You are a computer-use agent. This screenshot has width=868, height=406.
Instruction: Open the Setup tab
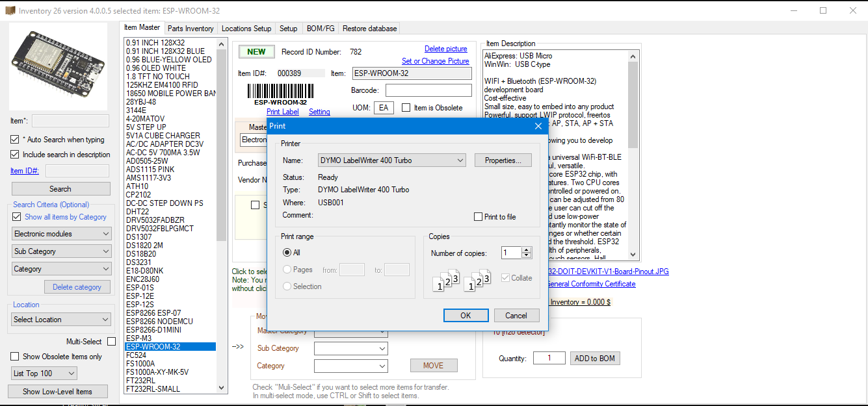coord(289,29)
